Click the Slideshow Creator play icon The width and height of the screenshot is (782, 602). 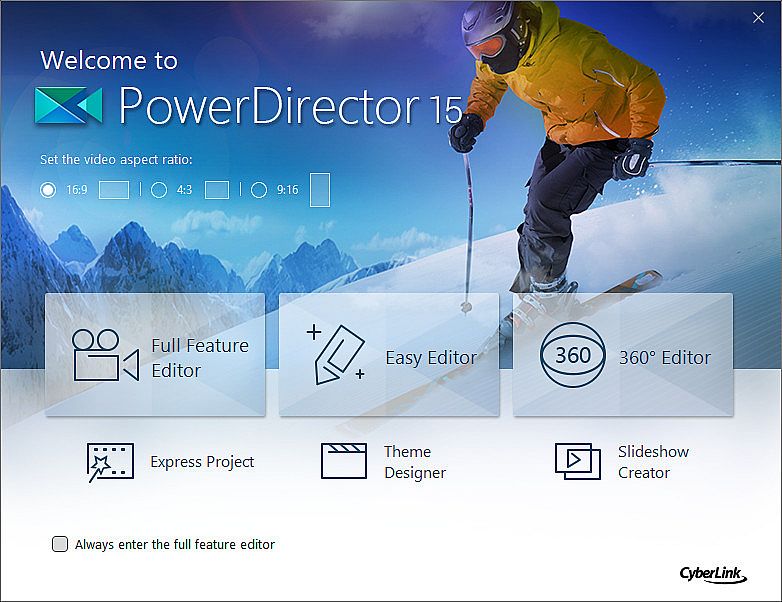(x=577, y=462)
